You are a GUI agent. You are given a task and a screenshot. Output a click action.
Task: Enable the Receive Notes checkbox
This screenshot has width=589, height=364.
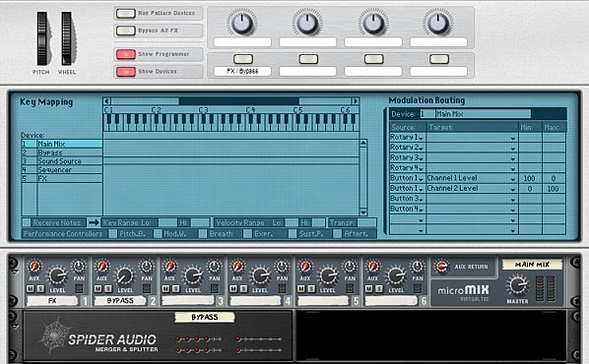tap(27, 222)
